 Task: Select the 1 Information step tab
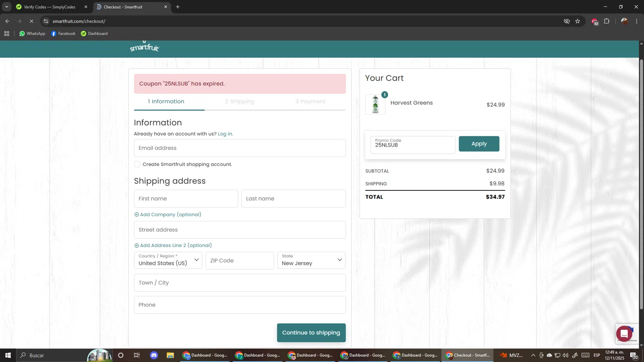pos(166,102)
